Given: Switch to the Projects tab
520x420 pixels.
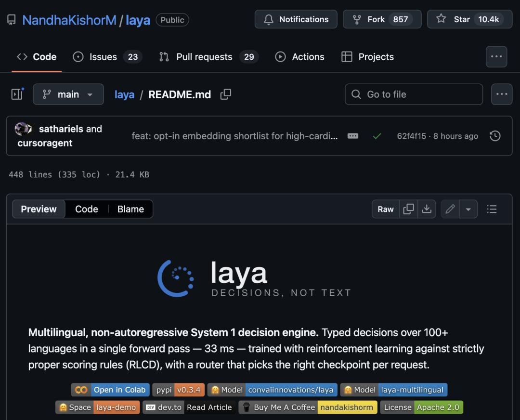Looking at the screenshot, I should click(367, 57).
